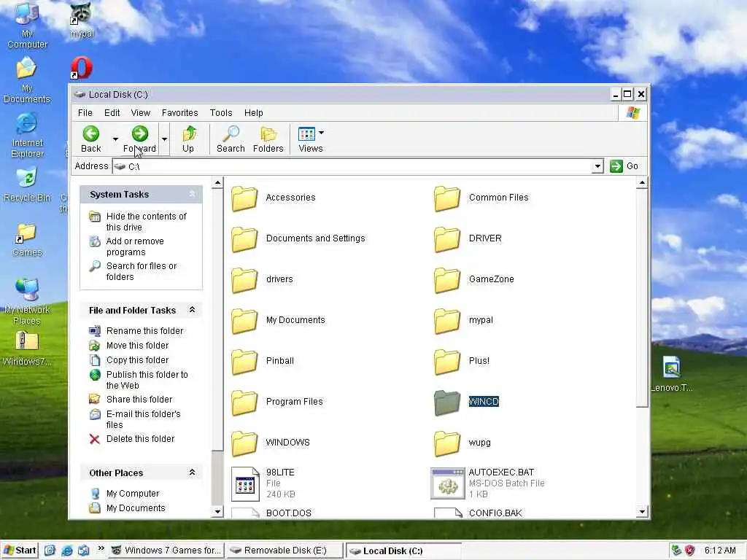
Task: Select the lowercase drivers folder icon
Action: [244, 280]
